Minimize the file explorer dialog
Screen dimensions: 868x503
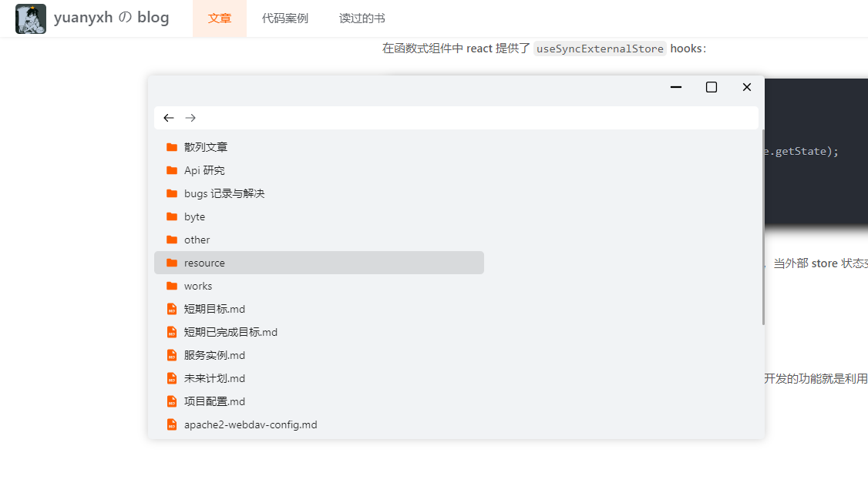(676, 88)
